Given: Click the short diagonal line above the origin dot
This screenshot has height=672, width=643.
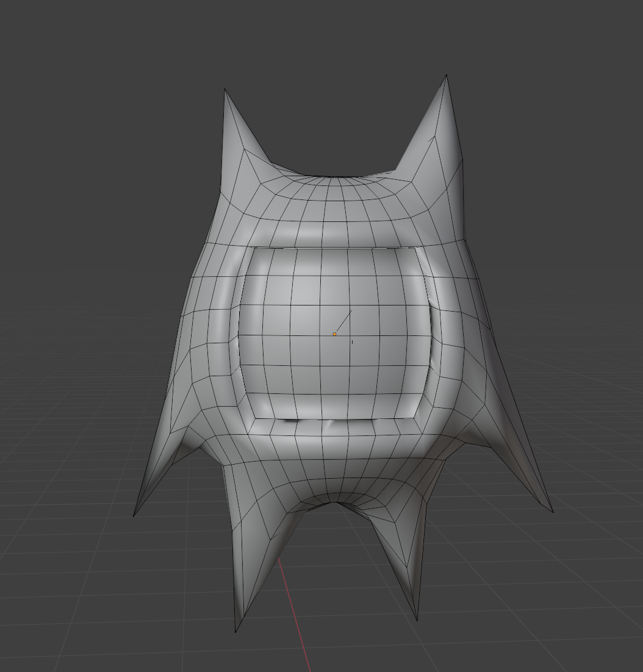Looking at the screenshot, I should (x=344, y=320).
